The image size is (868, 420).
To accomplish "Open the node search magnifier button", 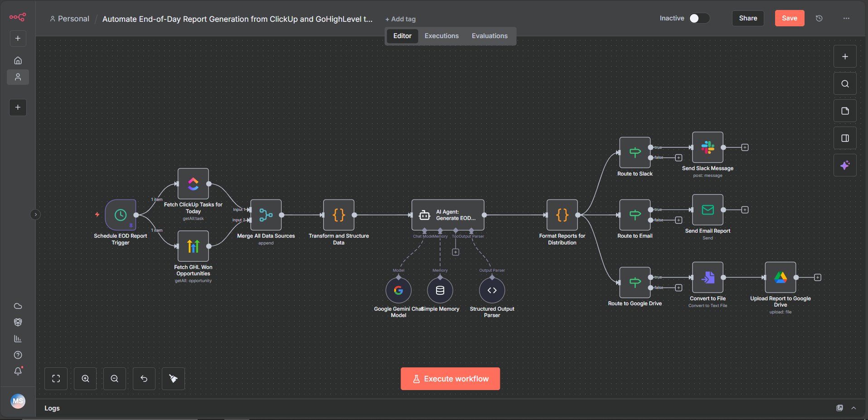I will pos(845,84).
